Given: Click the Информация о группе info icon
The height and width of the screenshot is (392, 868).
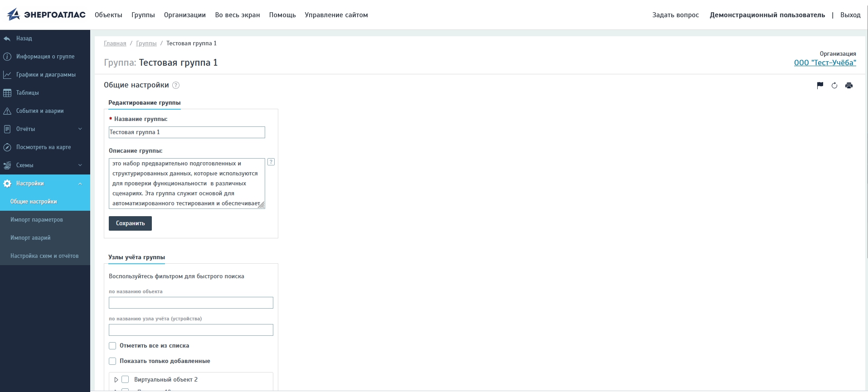Looking at the screenshot, I should click(7, 57).
